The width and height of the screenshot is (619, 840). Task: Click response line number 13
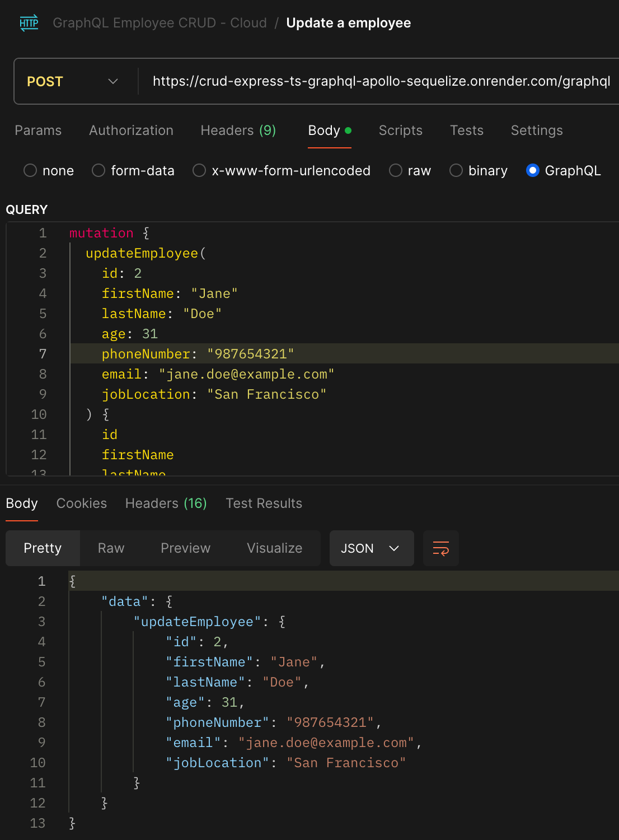pyautogui.click(x=37, y=823)
